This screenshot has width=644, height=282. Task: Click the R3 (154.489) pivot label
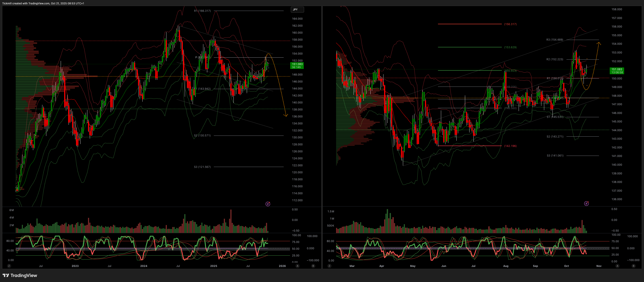[554, 40]
